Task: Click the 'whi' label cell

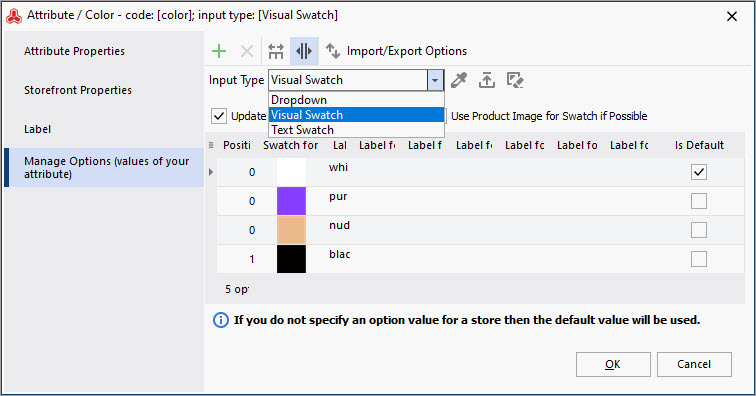Action: pos(338,167)
